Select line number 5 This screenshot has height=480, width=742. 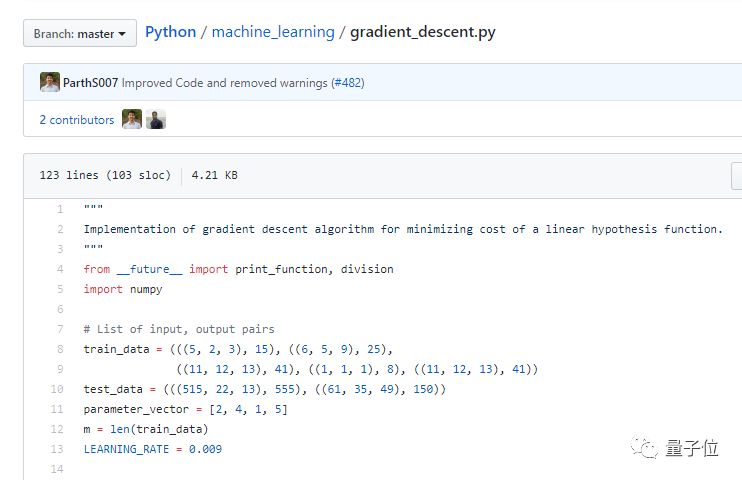60,289
